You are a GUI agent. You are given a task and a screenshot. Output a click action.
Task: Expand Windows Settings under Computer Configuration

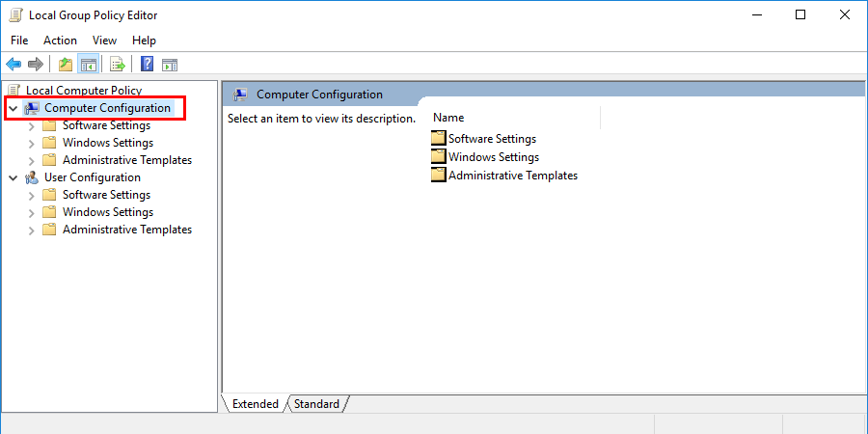point(32,144)
